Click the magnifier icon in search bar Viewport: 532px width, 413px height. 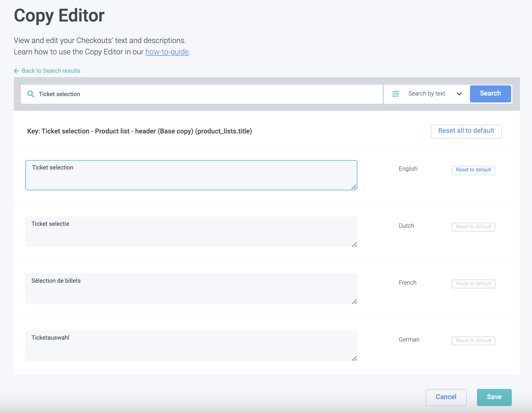31,94
